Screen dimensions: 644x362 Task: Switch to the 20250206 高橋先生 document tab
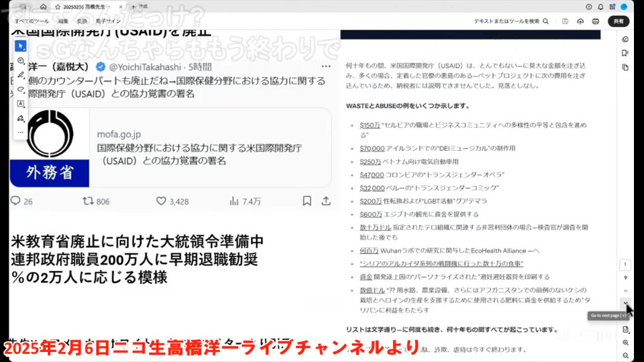87,7
